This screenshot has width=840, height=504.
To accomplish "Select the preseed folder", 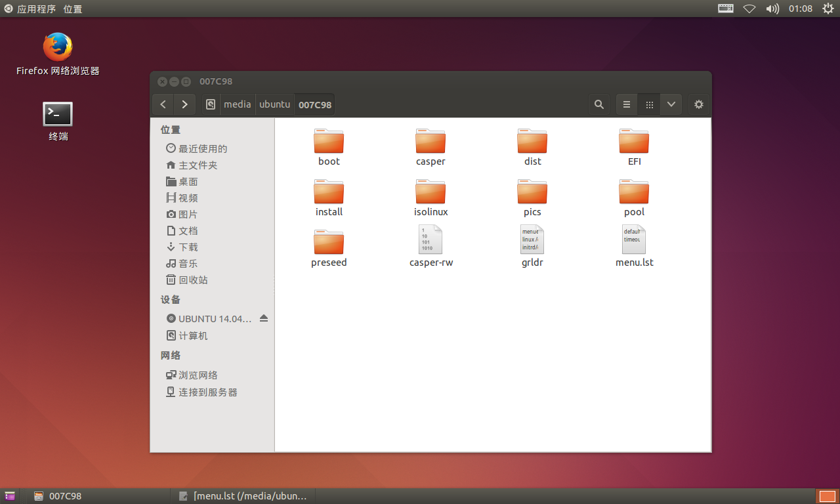I will point(329,249).
